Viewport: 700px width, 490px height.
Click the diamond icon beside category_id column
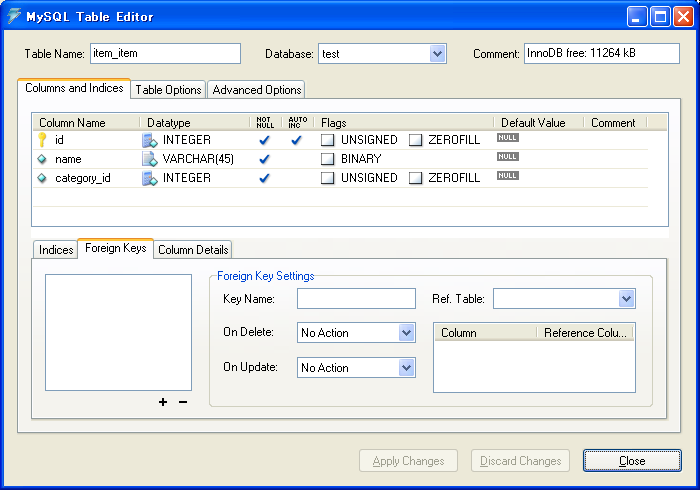(42, 178)
